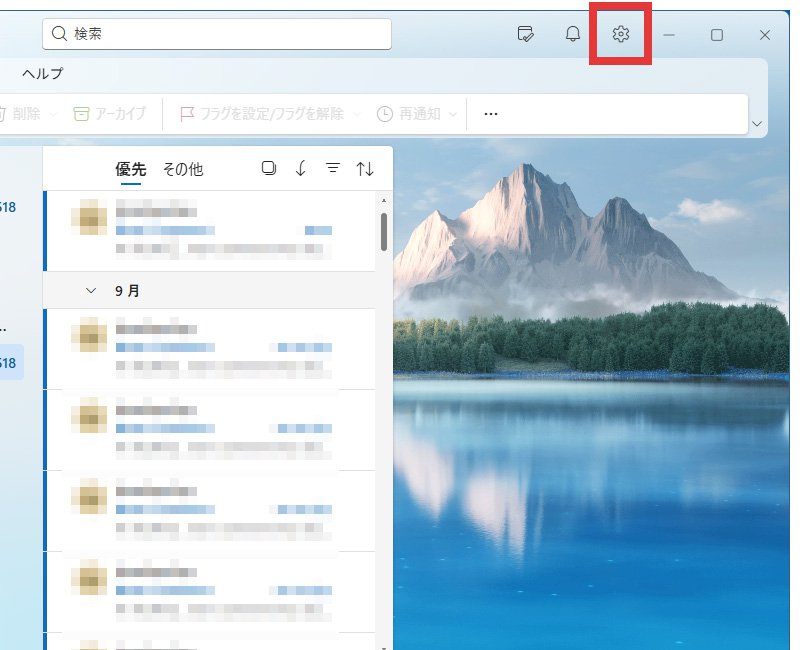Open the My Day calendar-check icon
Screen dimensions: 800x650
[x=525, y=35]
